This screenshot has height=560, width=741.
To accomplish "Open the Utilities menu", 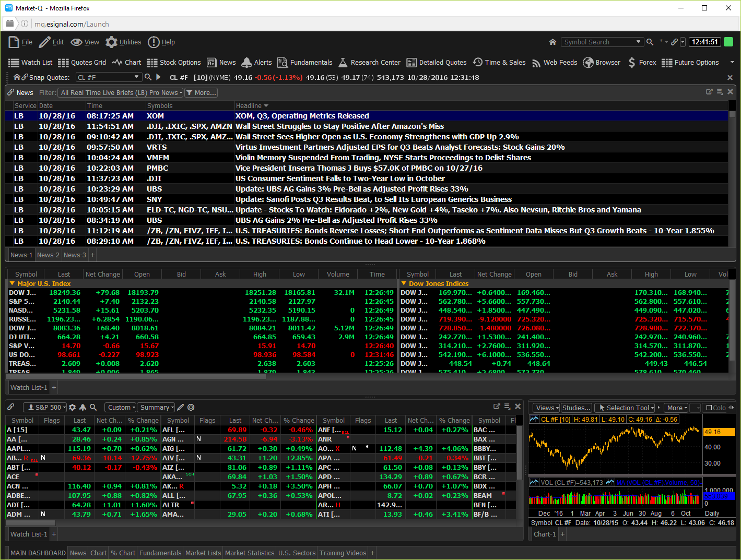I will pos(123,42).
